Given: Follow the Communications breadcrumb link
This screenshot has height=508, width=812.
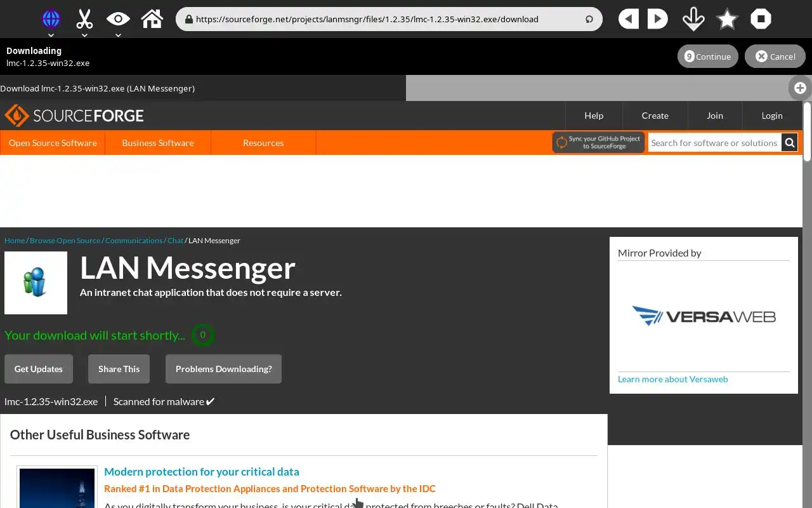Looking at the screenshot, I should click(134, 241).
